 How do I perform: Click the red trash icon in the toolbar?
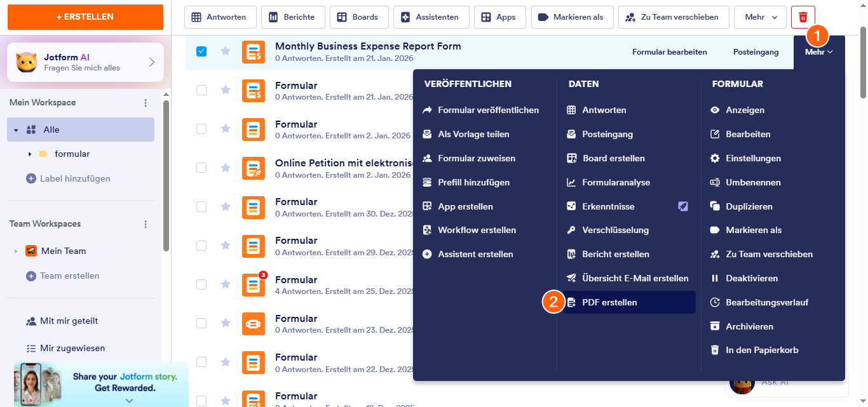point(802,17)
